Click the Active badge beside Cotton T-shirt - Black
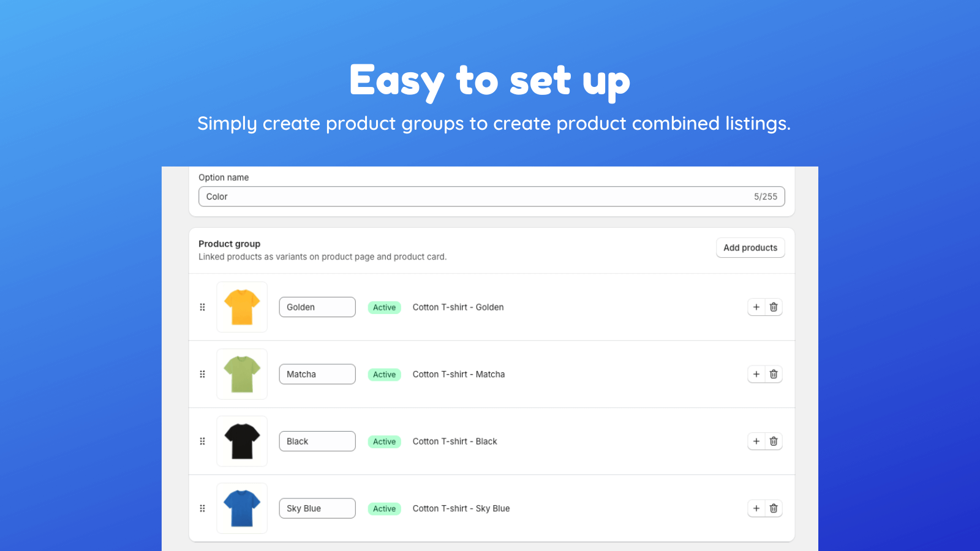Screen dimensions: 980x551 click(x=384, y=441)
